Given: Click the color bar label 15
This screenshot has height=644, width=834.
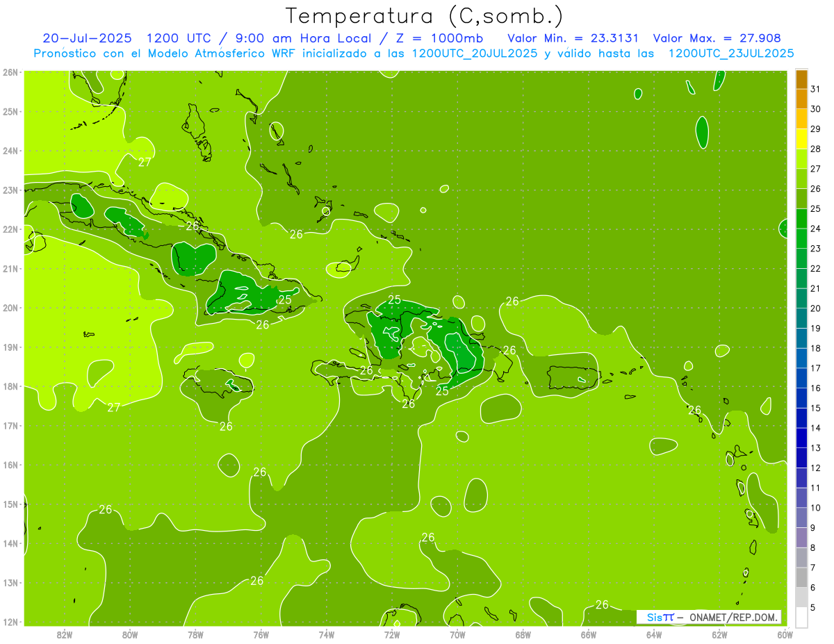Looking at the screenshot, I should point(816,408).
